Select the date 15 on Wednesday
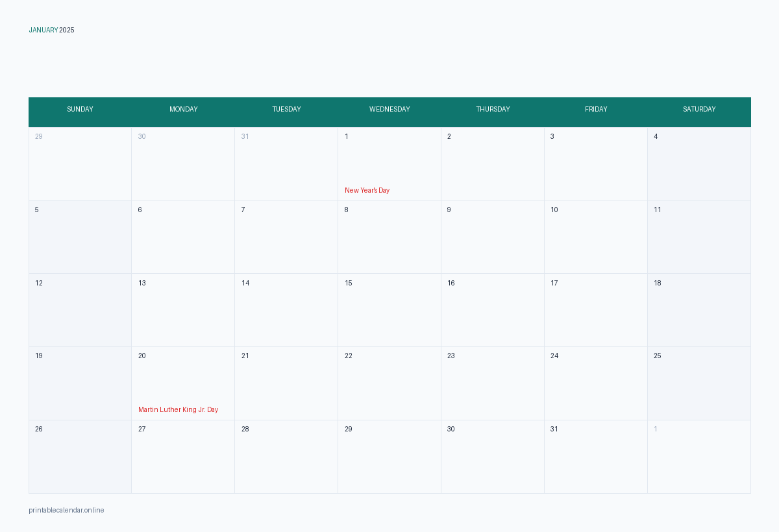This screenshot has height=532, width=779. 389,310
